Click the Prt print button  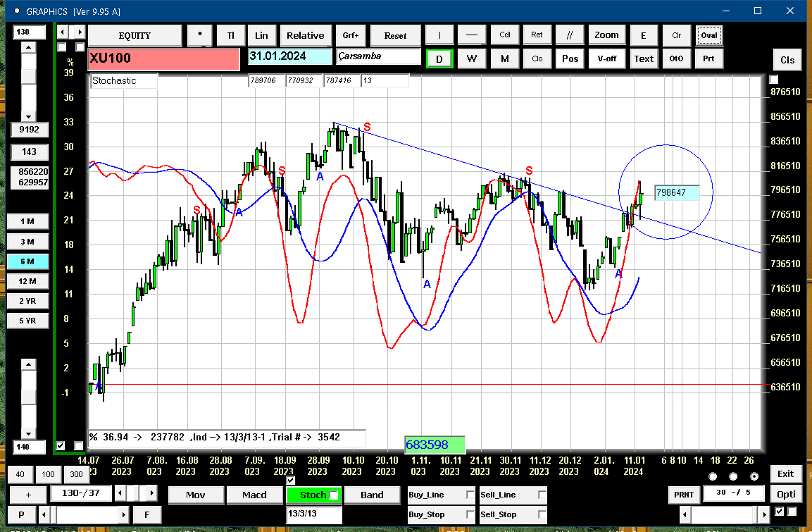pos(709,58)
